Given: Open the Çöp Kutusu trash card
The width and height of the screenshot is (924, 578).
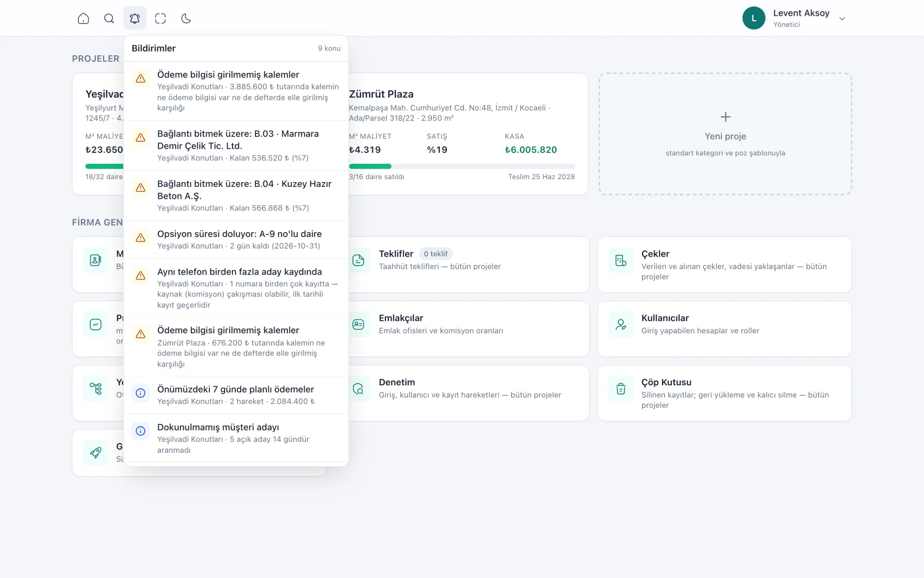Looking at the screenshot, I should click(724, 393).
